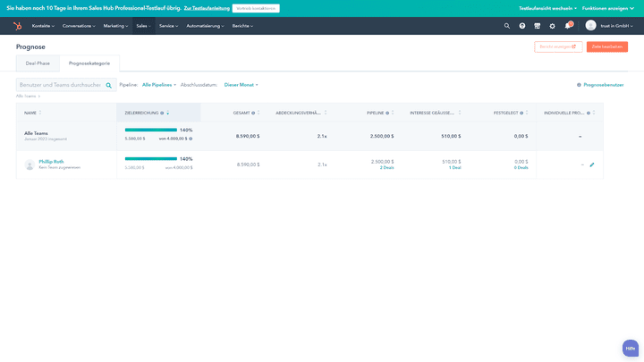Switch to the Deal-Phase tab
644x362 pixels.
tap(38, 63)
